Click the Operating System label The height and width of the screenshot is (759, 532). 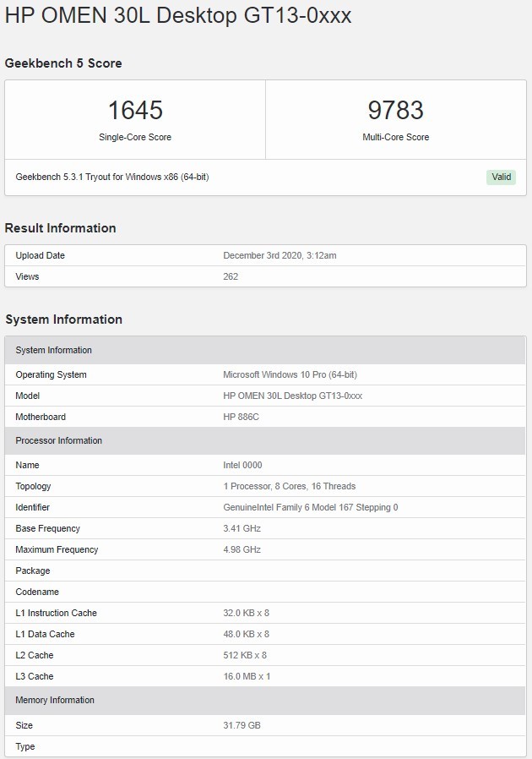click(x=51, y=374)
